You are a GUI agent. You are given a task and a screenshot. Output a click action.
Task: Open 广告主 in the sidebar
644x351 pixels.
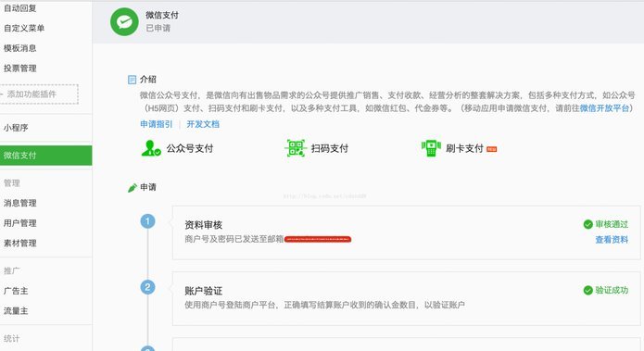coord(16,291)
